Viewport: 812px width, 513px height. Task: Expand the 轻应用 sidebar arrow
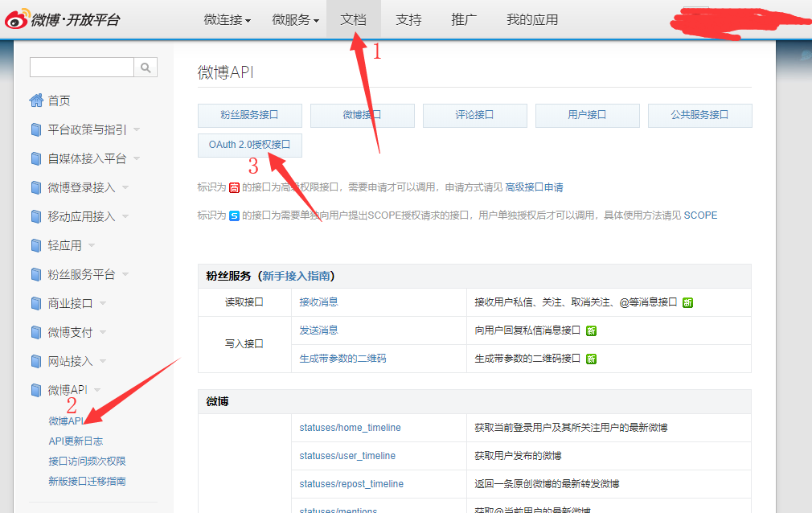point(92,245)
